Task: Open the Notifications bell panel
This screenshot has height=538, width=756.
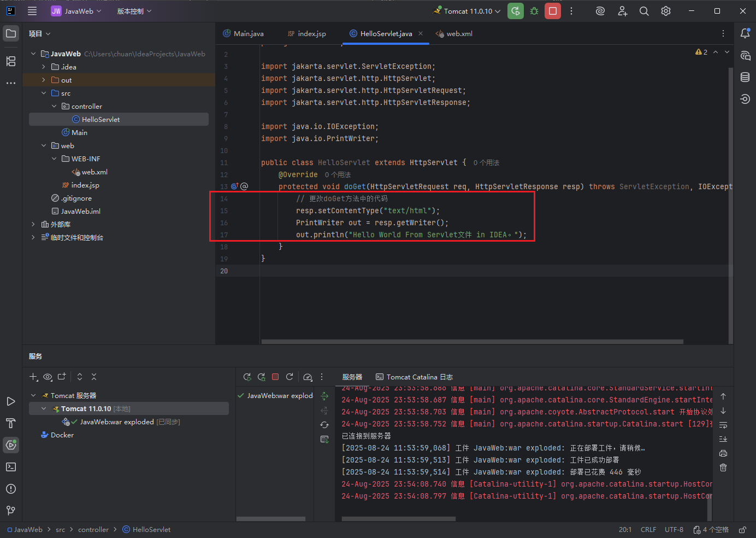Action: pos(745,33)
